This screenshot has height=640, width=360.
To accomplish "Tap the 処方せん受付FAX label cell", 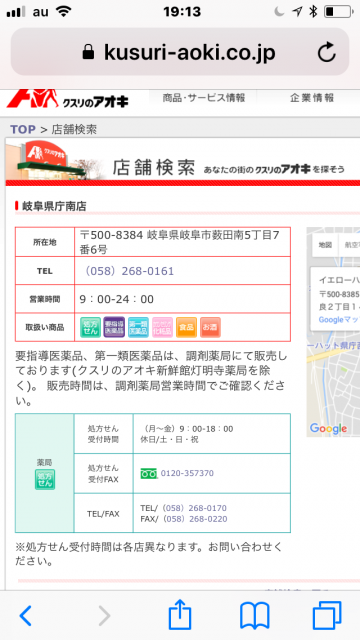I will coord(103,474).
